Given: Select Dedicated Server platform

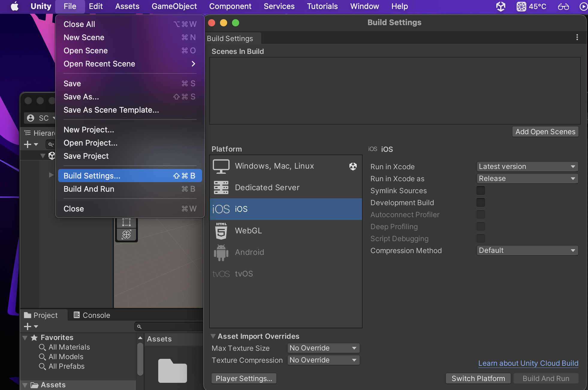Looking at the screenshot, I should coord(286,188).
